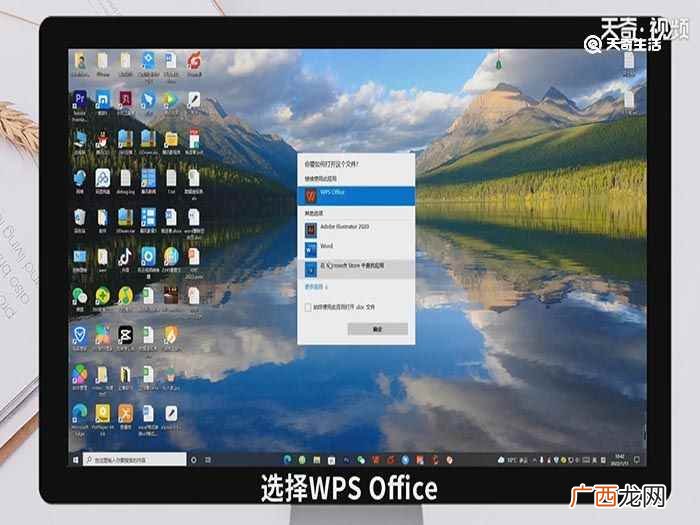
Task: Open Cortana circle on taskbar
Action: point(194,459)
